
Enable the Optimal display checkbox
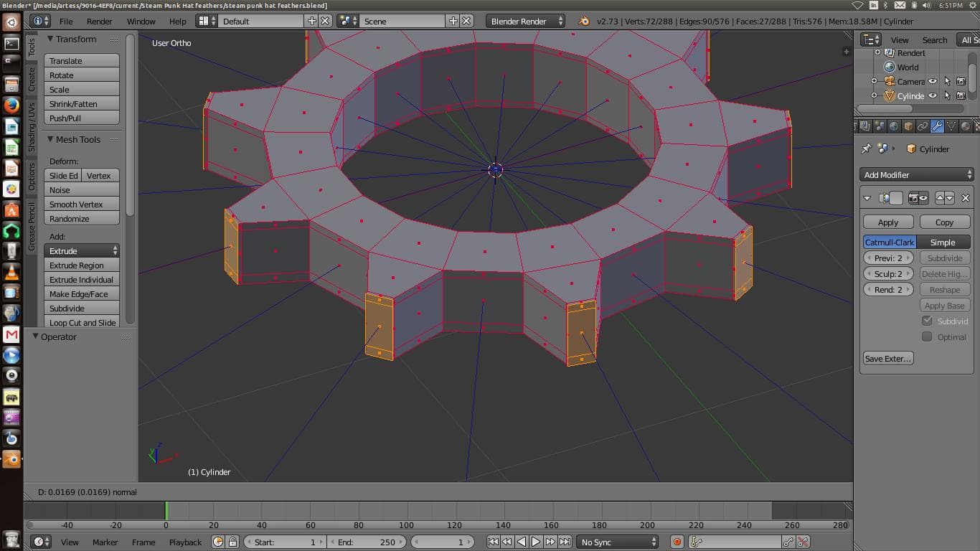(927, 336)
